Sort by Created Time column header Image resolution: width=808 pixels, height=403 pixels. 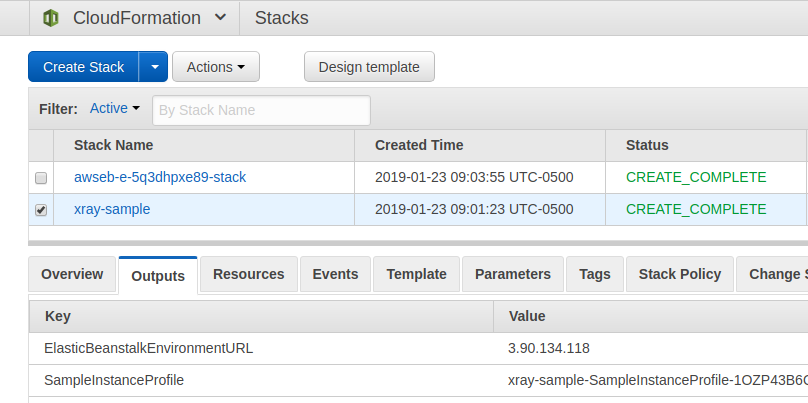[480, 145]
